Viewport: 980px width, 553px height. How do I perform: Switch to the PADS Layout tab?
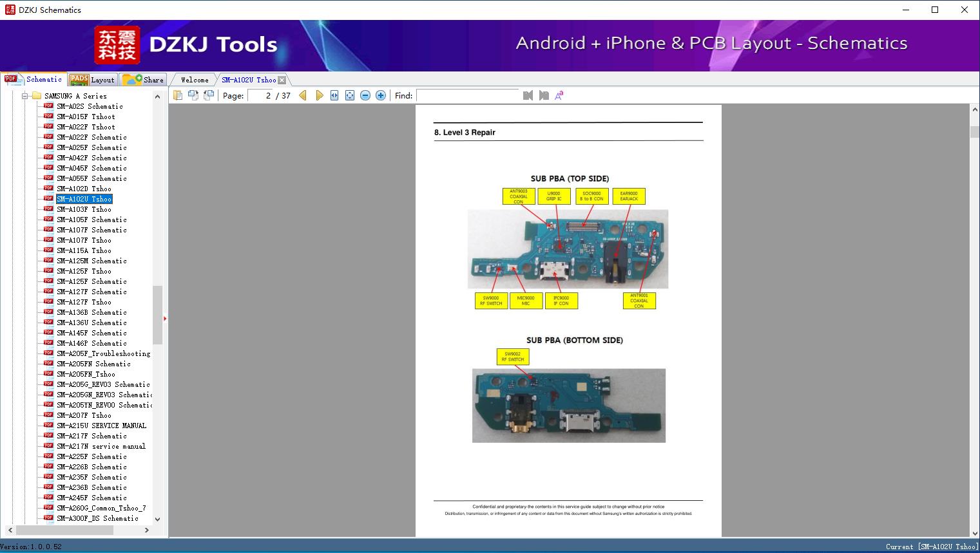point(92,80)
